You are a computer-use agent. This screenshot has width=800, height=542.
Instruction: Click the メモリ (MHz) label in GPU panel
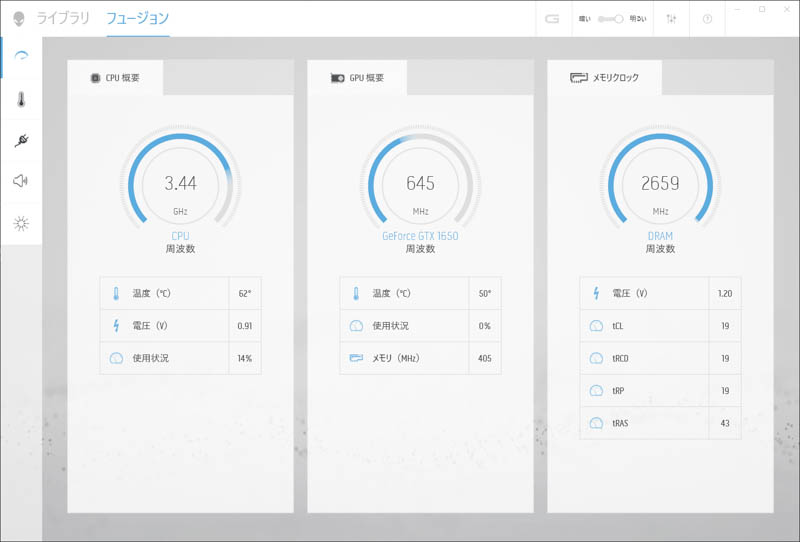[396, 358]
